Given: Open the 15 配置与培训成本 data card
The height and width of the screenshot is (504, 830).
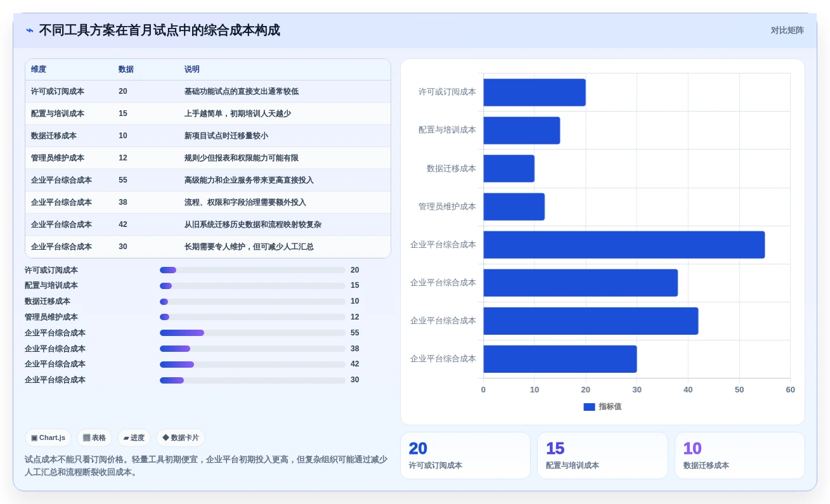Looking at the screenshot, I should tap(602, 455).
